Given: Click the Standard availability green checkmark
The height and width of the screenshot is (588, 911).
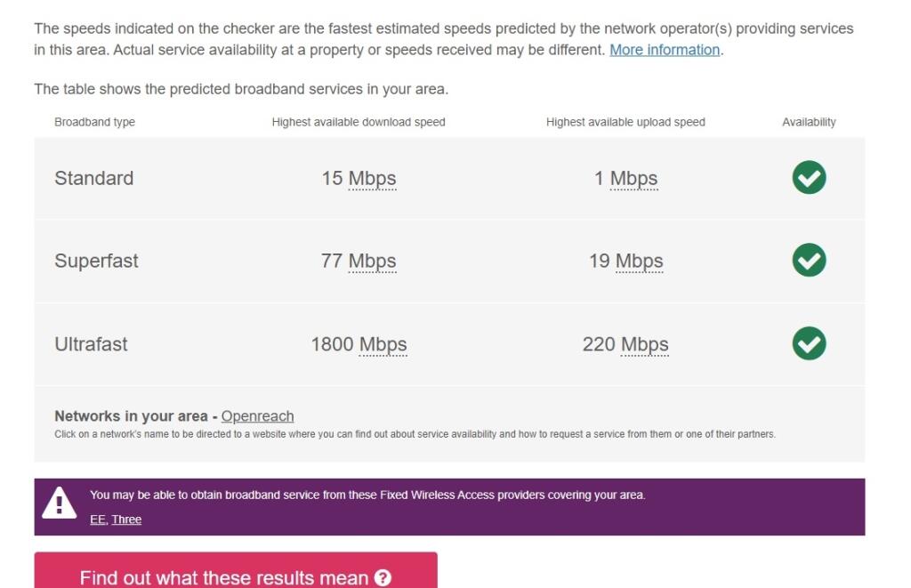Looking at the screenshot, I should click(x=808, y=177).
